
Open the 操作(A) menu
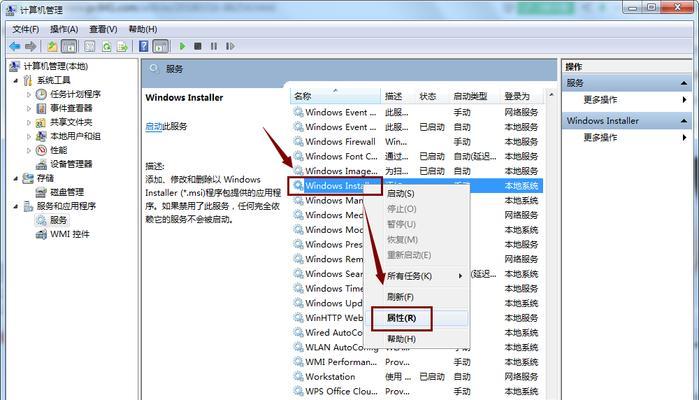[x=64, y=29]
